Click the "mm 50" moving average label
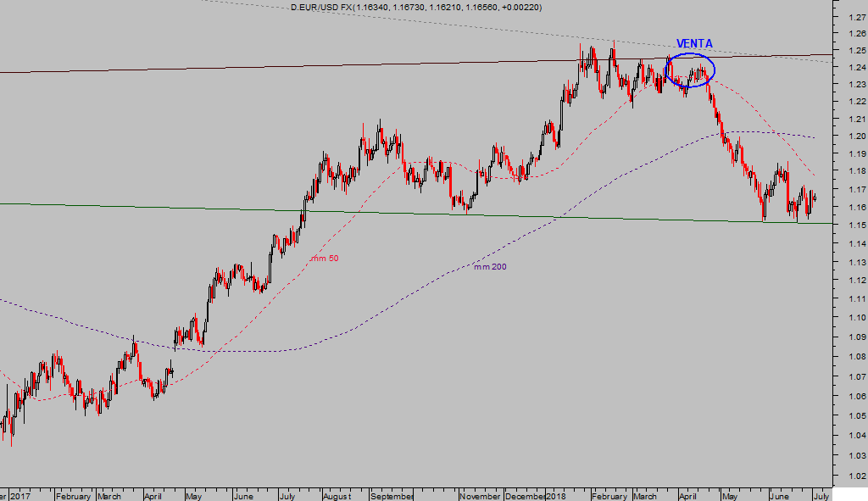Image resolution: width=868 pixels, height=501 pixels. pos(325,258)
